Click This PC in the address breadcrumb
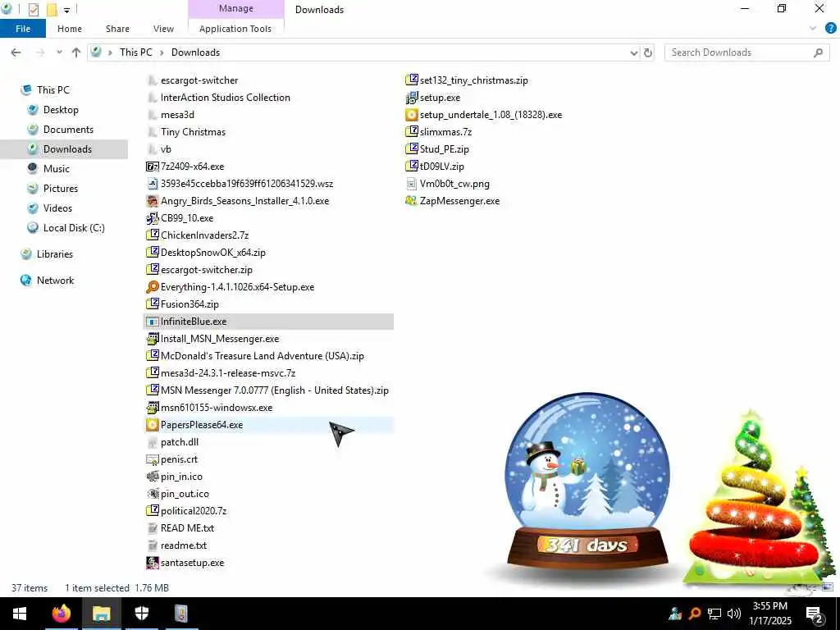The height and width of the screenshot is (630, 840). [135, 52]
